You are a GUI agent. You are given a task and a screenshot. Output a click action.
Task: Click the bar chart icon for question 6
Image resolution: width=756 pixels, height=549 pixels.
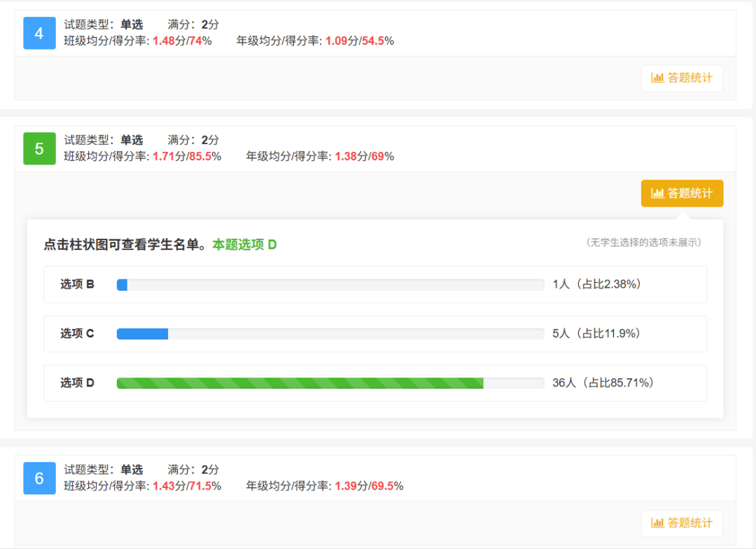pos(657,523)
